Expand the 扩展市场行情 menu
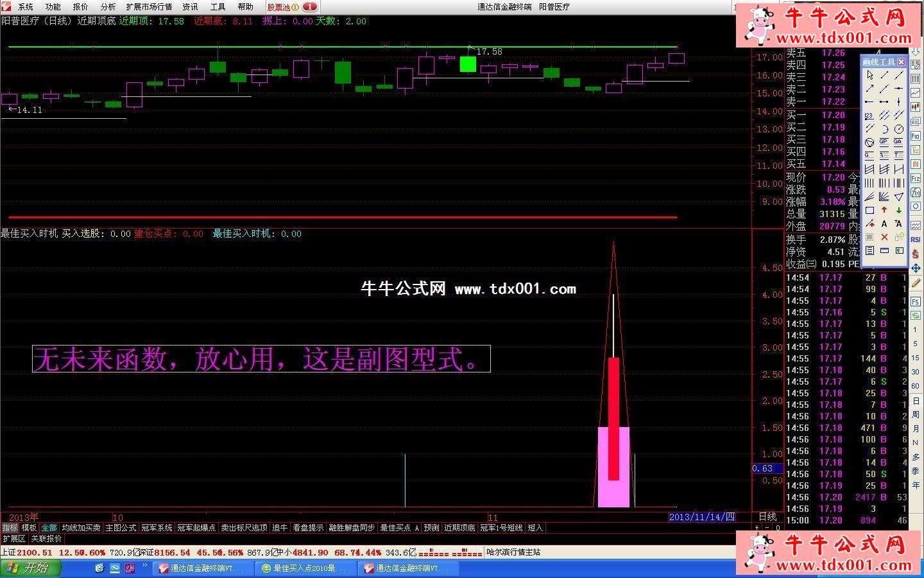Image resolution: width=924 pixels, height=578 pixels. pyautogui.click(x=149, y=7)
